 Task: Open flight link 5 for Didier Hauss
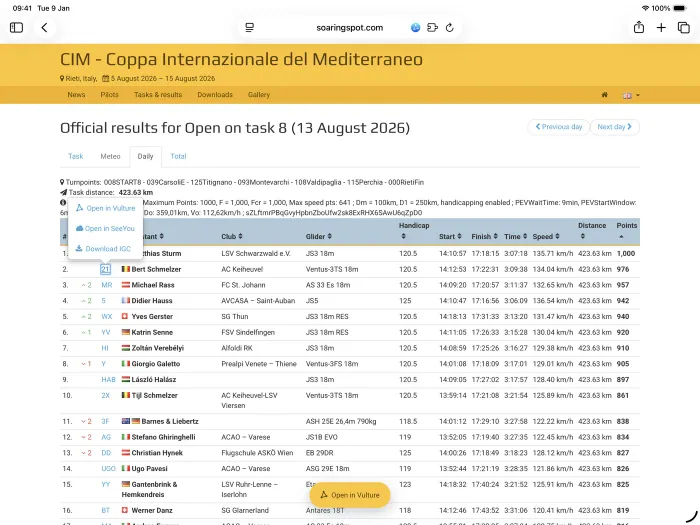104,300
